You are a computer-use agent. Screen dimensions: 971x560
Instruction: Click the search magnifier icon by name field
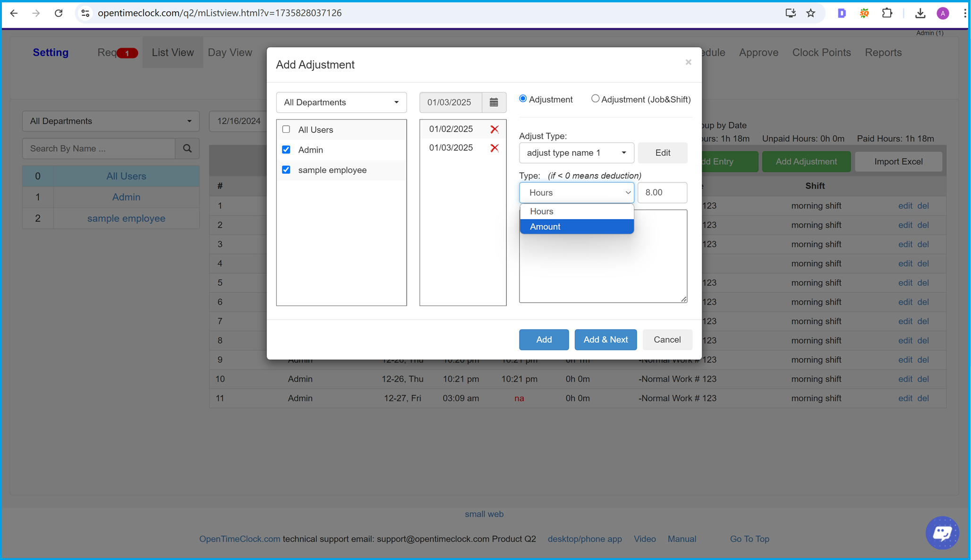point(187,149)
